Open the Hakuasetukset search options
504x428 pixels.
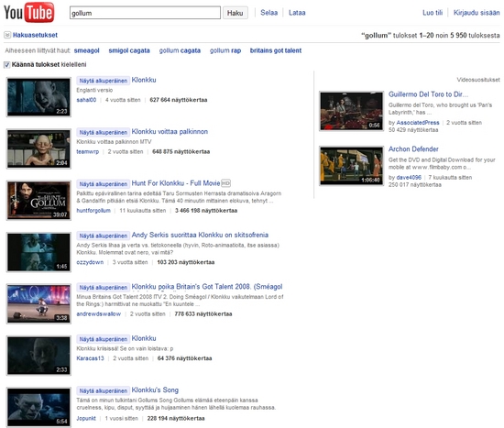point(35,35)
